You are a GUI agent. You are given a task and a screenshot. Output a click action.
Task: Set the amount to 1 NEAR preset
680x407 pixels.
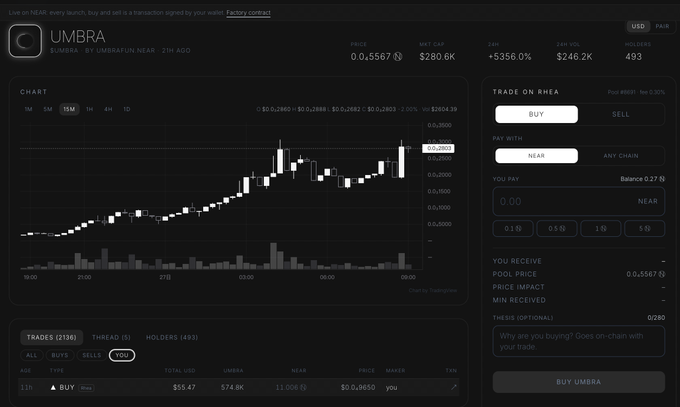601,229
